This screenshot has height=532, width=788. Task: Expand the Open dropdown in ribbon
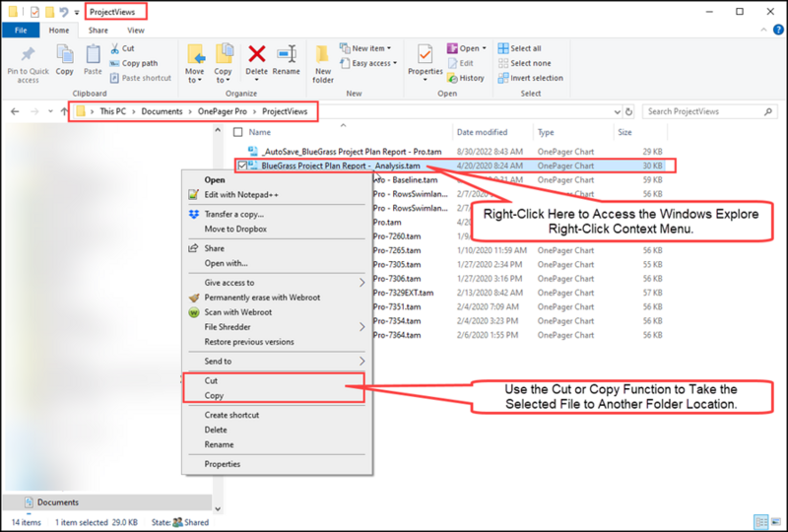click(485, 48)
